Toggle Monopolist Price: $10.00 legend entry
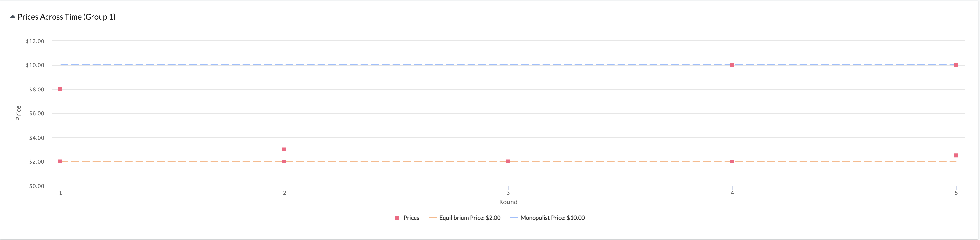Image resolution: width=980 pixels, height=240 pixels. pyautogui.click(x=547, y=218)
